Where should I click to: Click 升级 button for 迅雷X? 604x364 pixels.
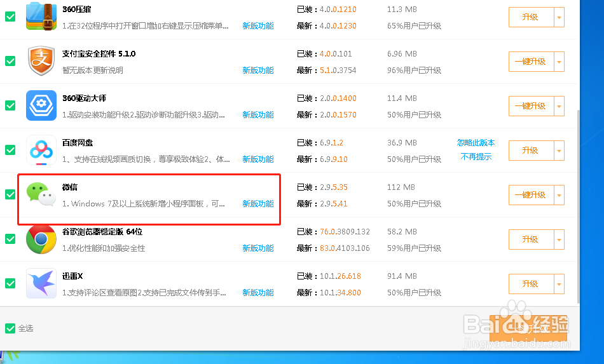click(531, 284)
